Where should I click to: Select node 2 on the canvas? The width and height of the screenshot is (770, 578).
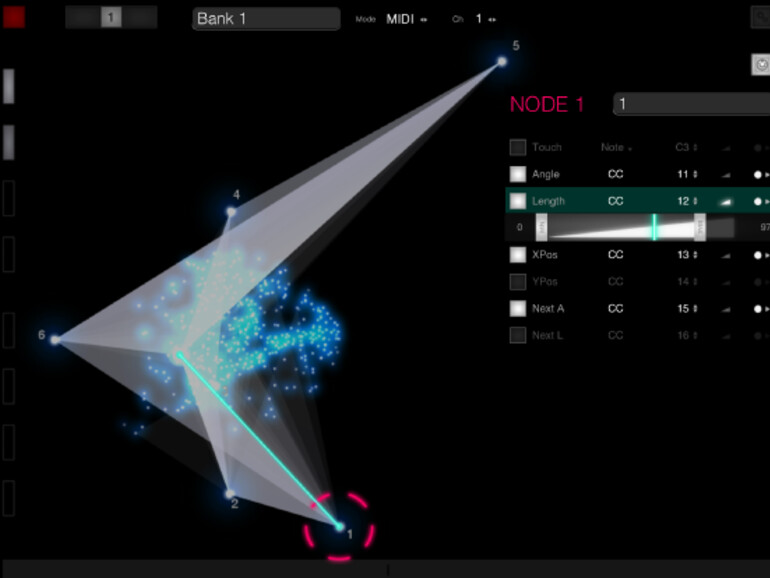click(x=229, y=493)
